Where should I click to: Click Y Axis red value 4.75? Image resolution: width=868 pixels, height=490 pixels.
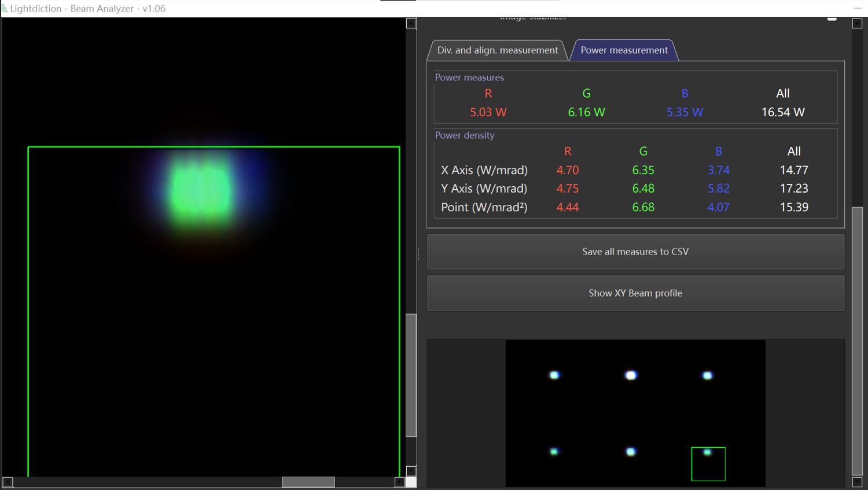(x=568, y=189)
